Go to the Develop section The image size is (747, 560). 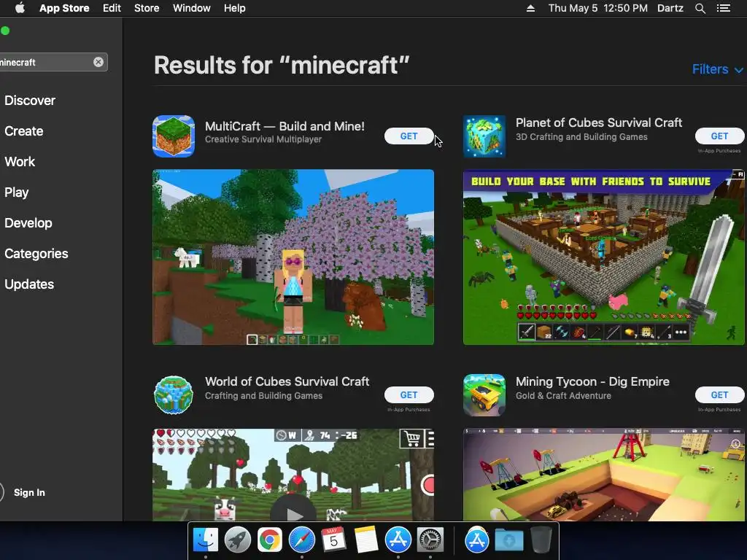pyautogui.click(x=28, y=223)
